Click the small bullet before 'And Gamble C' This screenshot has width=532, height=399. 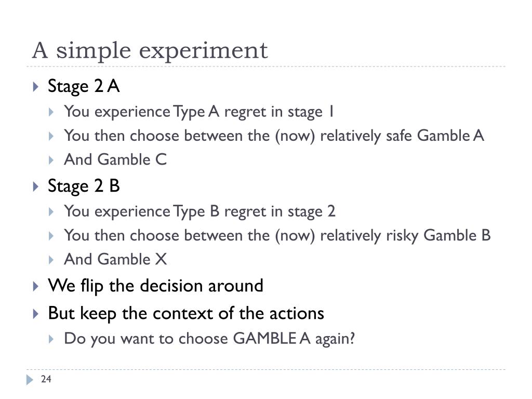51,160
